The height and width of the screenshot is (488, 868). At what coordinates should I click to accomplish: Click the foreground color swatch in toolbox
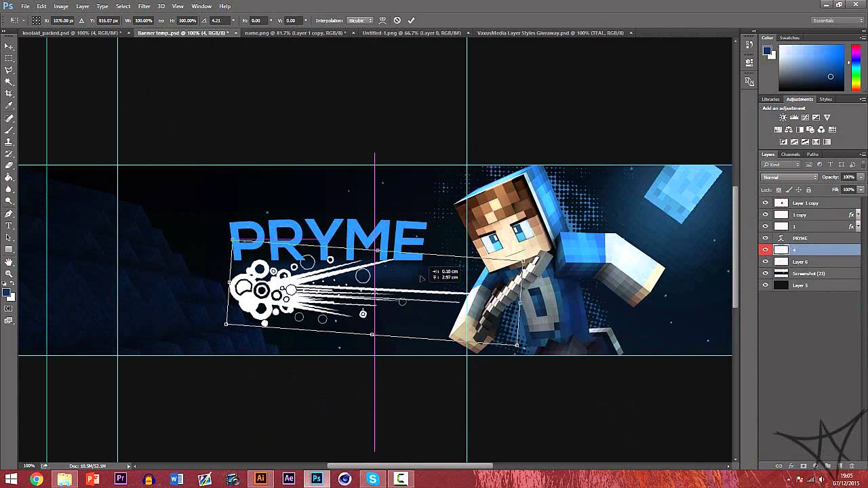pos(6,292)
